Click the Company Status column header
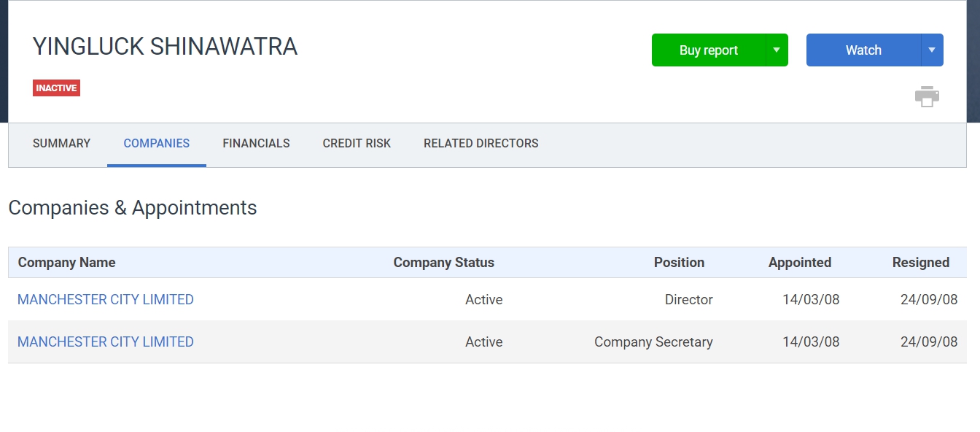The height and width of the screenshot is (432, 980). click(443, 263)
